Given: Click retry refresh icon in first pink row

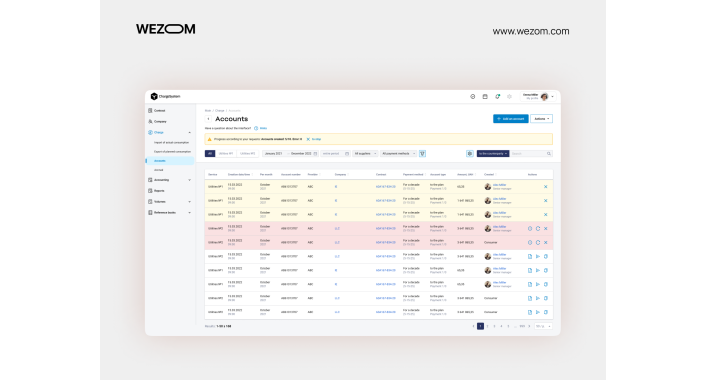Looking at the screenshot, I should click(538, 229).
